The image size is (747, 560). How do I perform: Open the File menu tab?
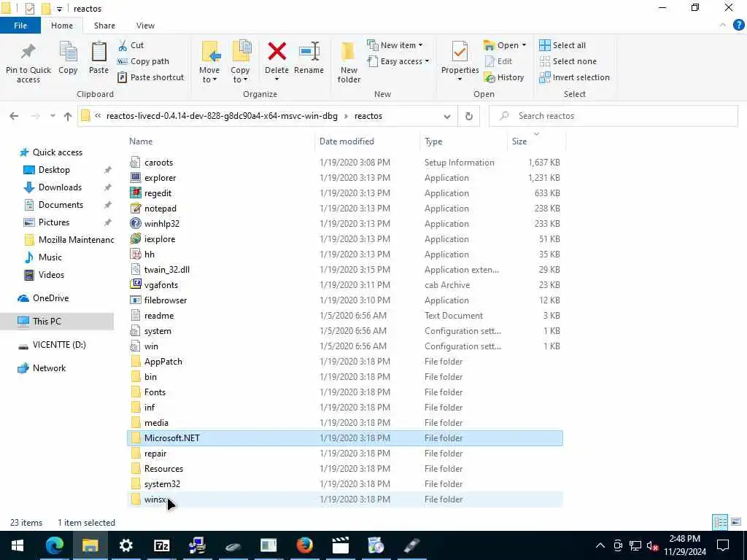pos(20,26)
